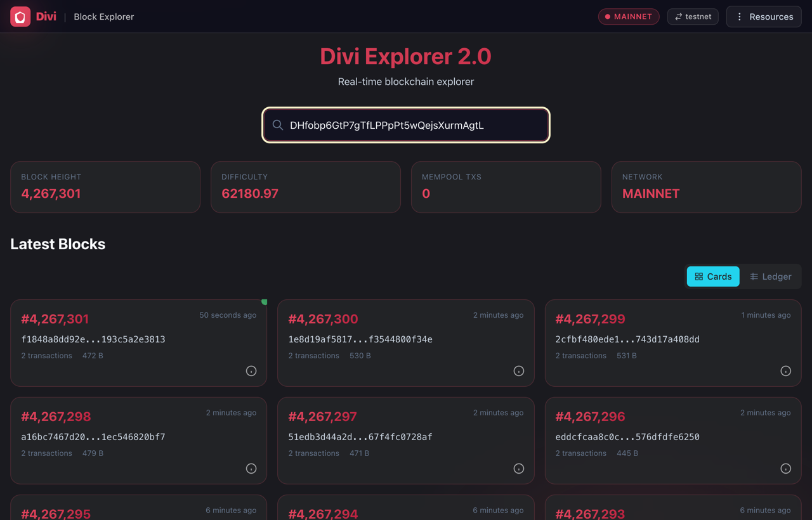Screen dimensions: 812x520
Task: Open block #4,267,300 heading
Action: tap(323, 319)
